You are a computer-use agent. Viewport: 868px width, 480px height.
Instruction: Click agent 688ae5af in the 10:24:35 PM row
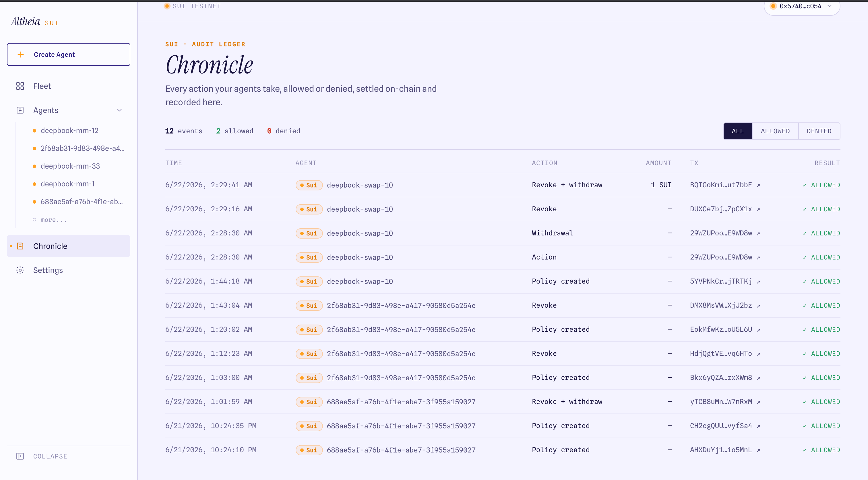coord(401,426)
